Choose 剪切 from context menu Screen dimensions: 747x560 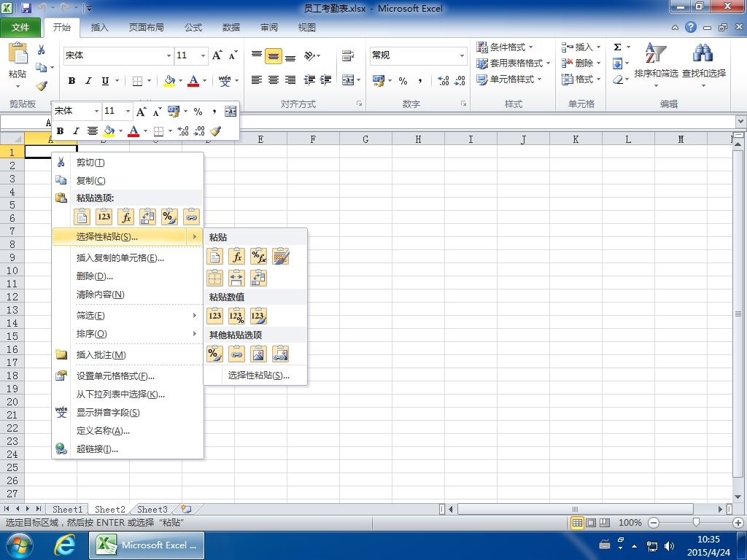pyautogui.click(x=128, y=163)
